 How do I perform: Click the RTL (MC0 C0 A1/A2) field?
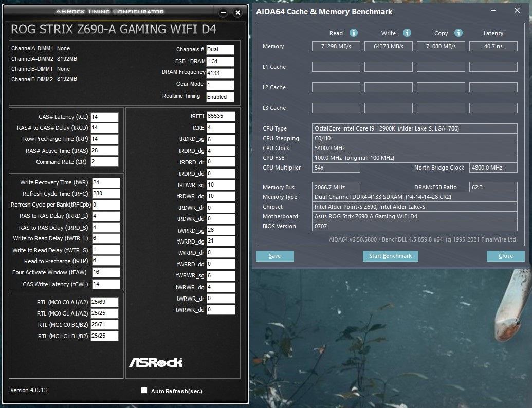tap(104, 302)
